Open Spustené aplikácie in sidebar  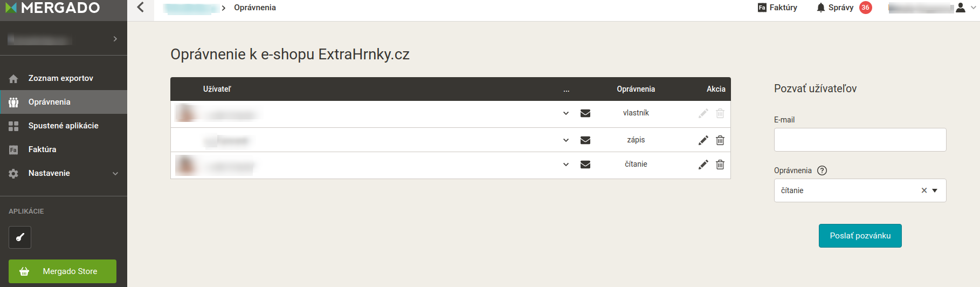point(64,126)
